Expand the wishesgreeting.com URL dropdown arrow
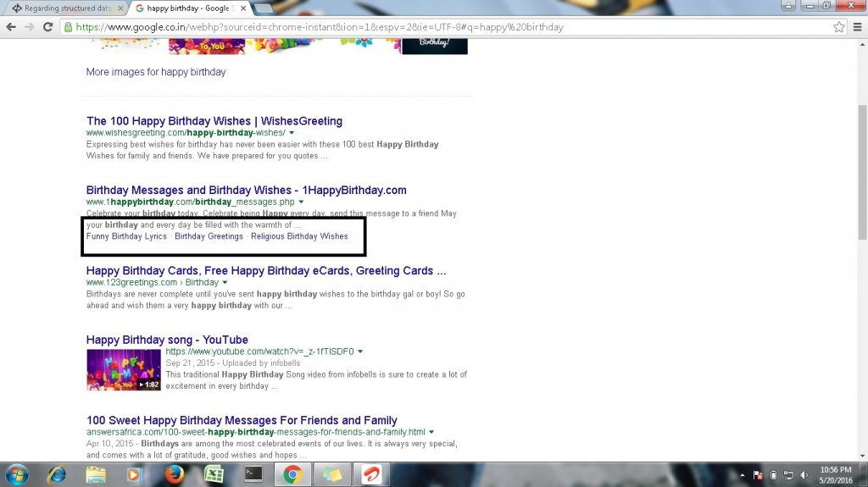Screen dimensions: 868x487 point(292,133)
